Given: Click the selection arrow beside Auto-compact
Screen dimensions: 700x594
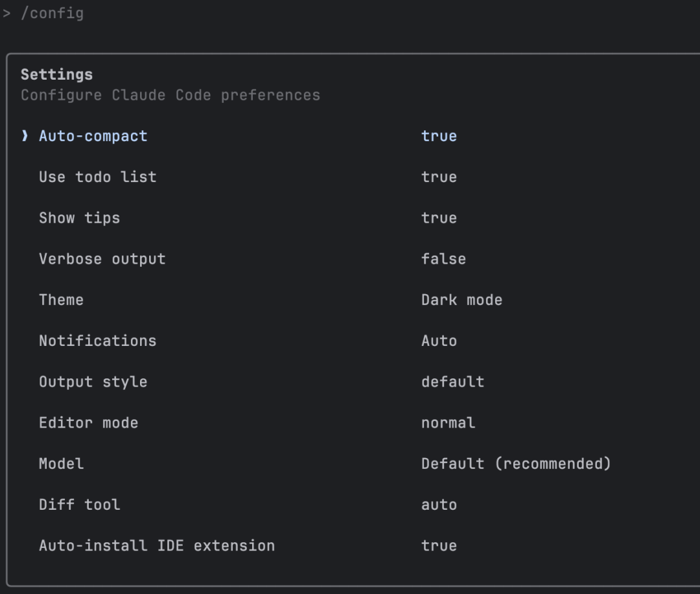Looking at the screenshot, I should coord(24,136).
